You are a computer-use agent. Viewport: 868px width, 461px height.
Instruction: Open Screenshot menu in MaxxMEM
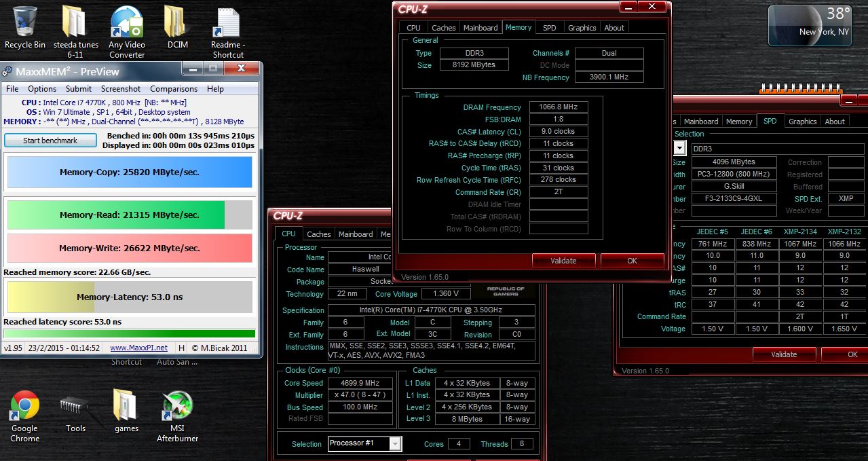point(121,89)
